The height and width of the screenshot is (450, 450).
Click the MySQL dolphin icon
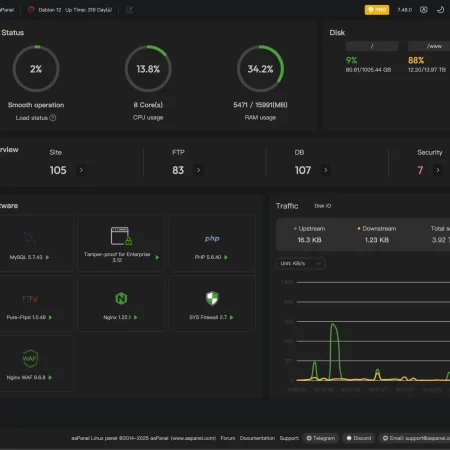[x=30, y=238]
